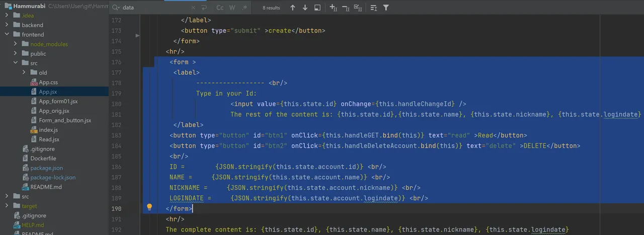Select Dockerfile in project tree
This screenshot has height=235, width=644.
click(43, 159)
